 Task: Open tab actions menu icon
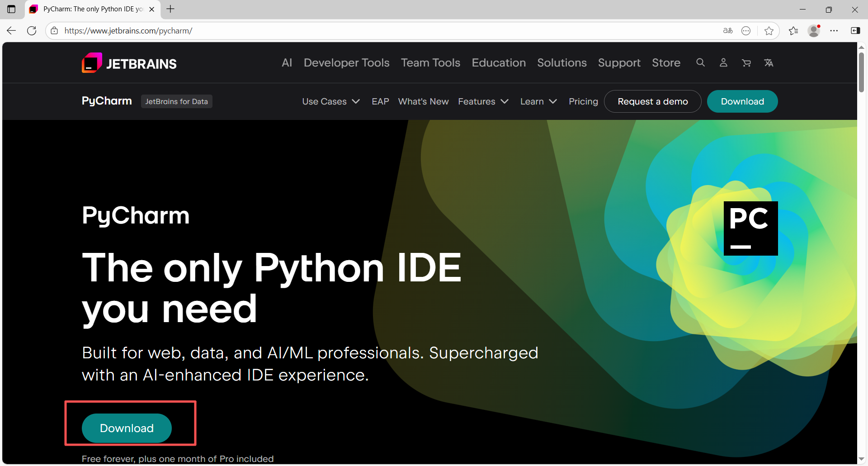pos(11,9)
